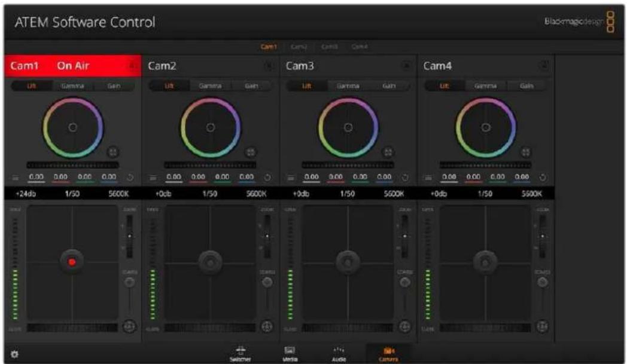627x364 pixels.
Task: Click the Cam3 lock icon in header
Action: coord(406,66)
